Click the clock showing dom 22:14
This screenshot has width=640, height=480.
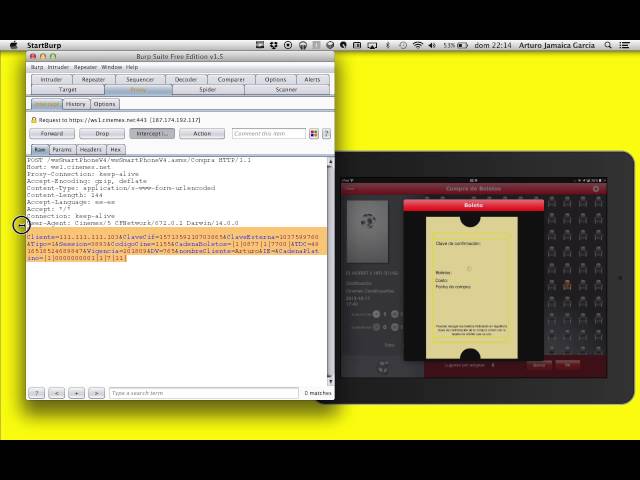[x=493, y=45]
